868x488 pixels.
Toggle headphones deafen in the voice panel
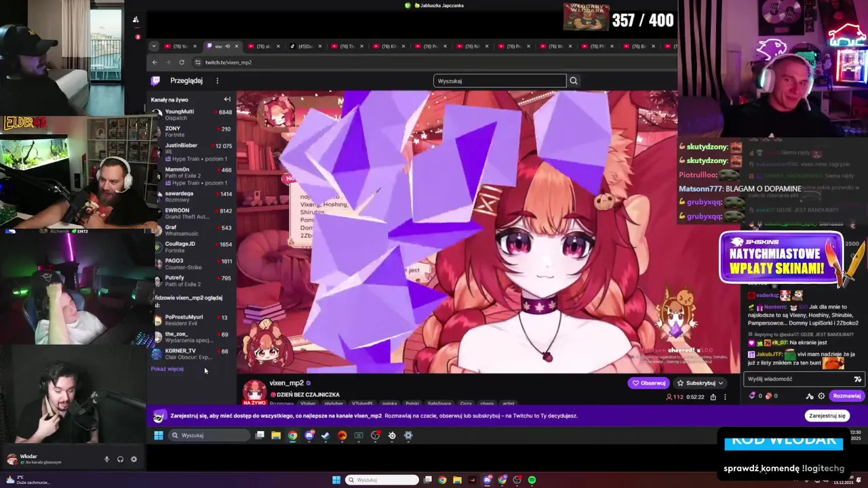coord(120,459)
